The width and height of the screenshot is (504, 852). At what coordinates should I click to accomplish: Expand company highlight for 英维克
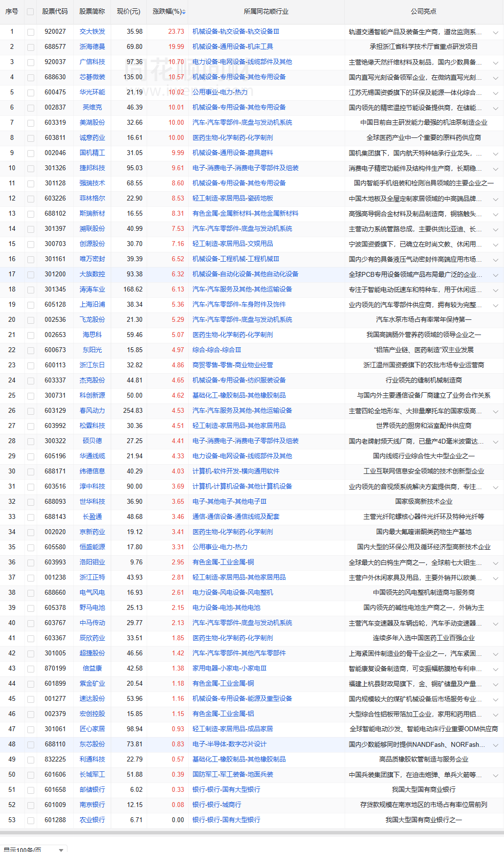[x=495, y=109]
